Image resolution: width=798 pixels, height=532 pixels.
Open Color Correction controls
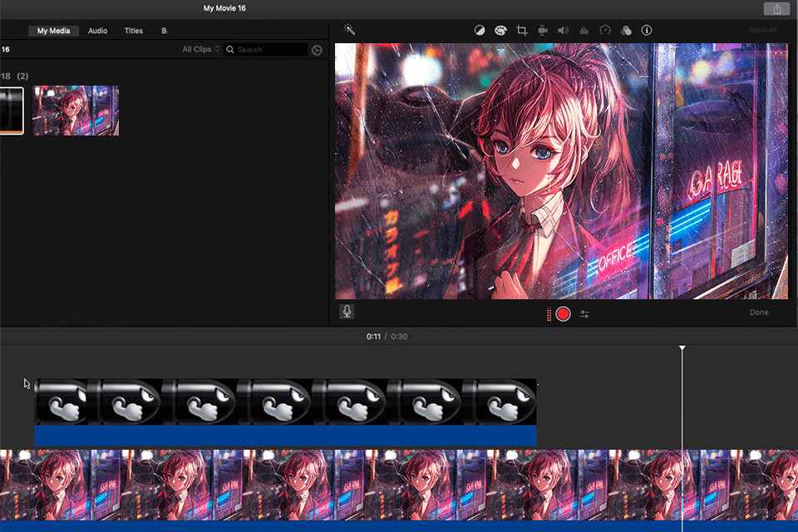tap(500, 30)
